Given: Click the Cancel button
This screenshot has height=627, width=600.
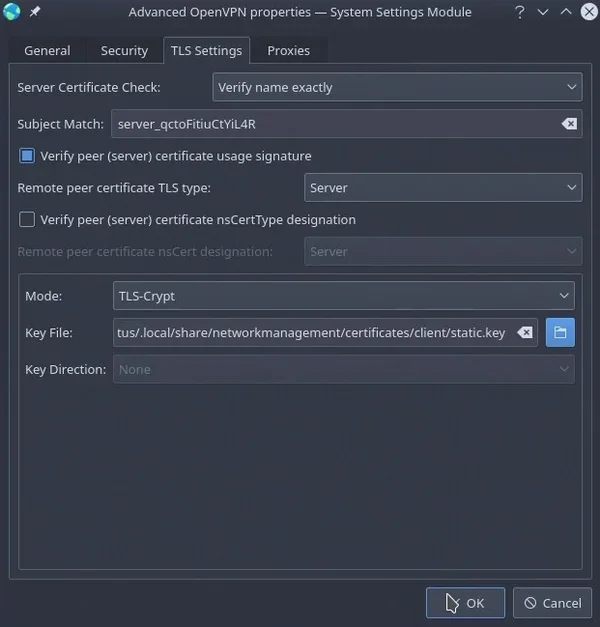Looking at the screenshot, I should pos(552,603).
